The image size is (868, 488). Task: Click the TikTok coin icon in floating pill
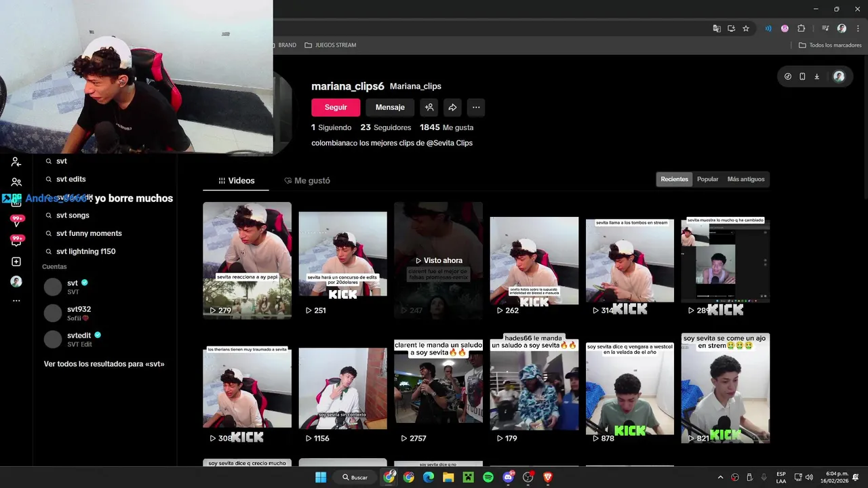coord(787,77)
